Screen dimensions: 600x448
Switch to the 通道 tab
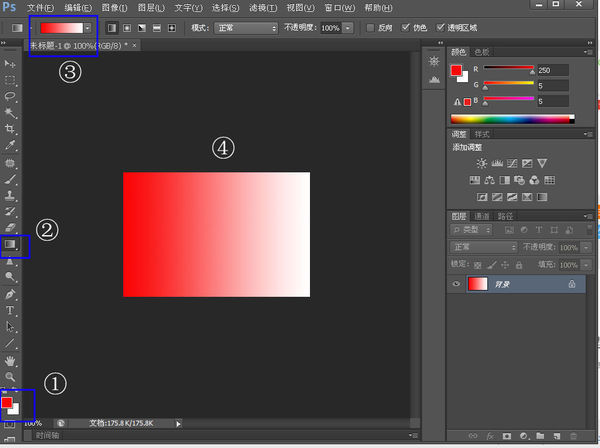pos(482,216)
